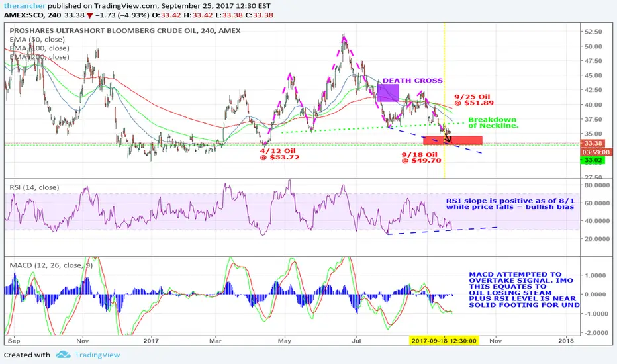Click the '4/12 Oil @ $53.72' annotation

tap(279, 154)
